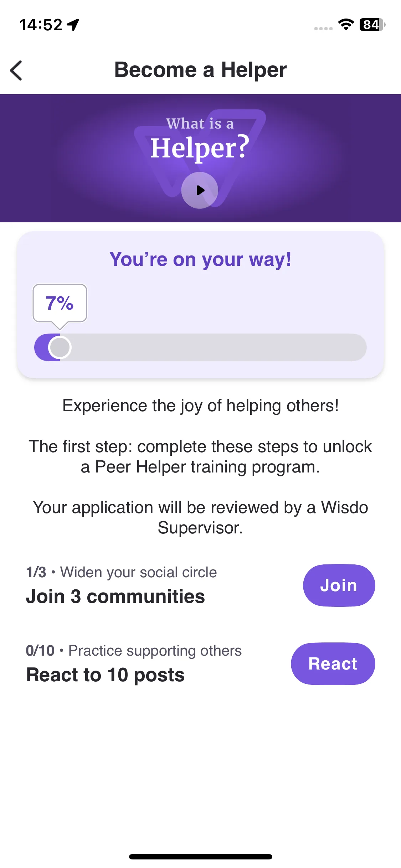401x868 pixels.
Task: Tap the cellular signal dots icon
Action: tap(323, 29)
